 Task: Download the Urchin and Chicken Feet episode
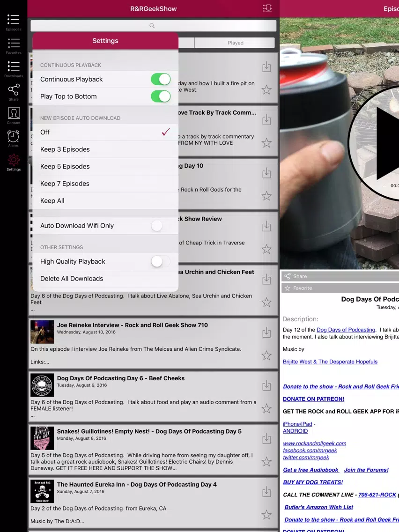coord(266,279)
